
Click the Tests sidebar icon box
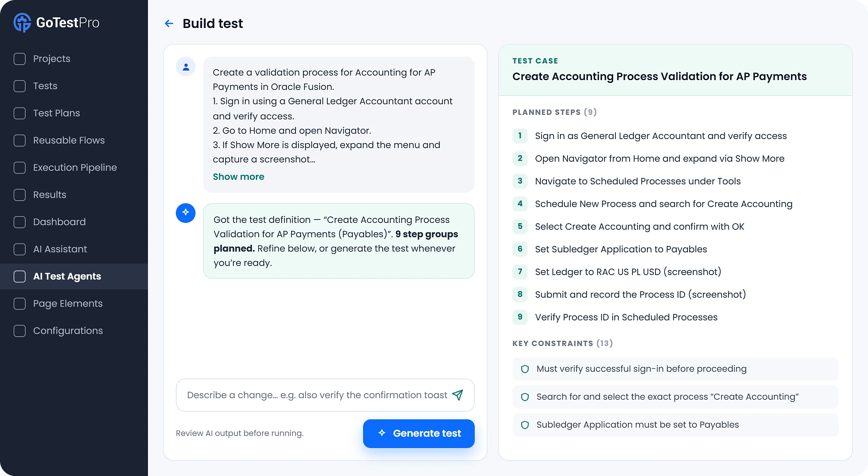pos(20,86)
